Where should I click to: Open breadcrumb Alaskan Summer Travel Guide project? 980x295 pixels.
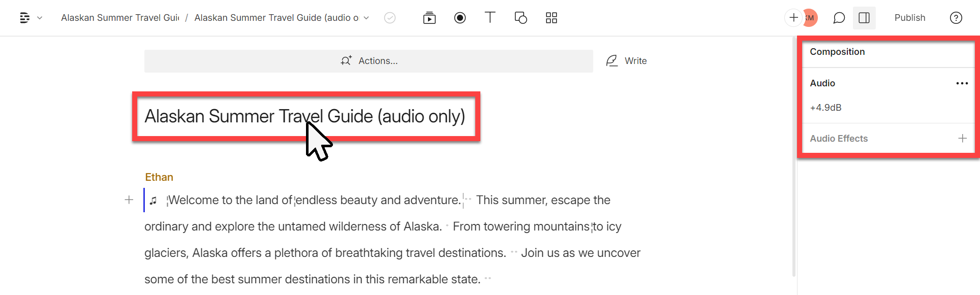pos(119,17)
